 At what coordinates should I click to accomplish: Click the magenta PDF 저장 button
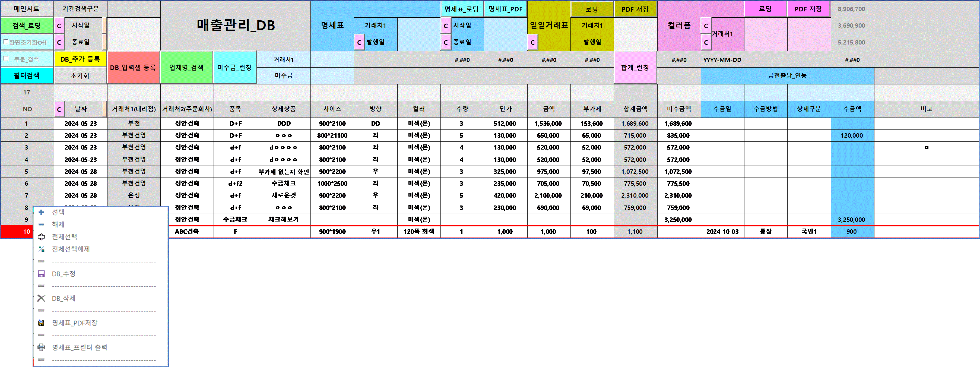tap(808, 9)
